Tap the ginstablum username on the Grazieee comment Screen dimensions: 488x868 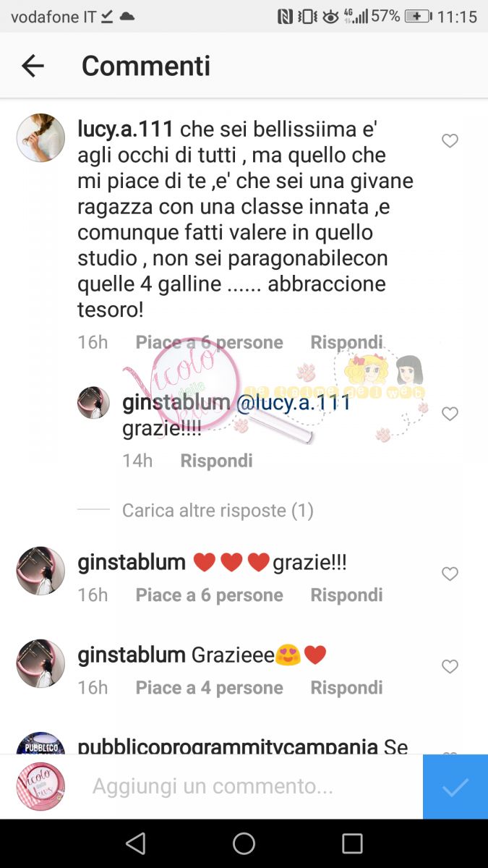[x=132, y=655]
